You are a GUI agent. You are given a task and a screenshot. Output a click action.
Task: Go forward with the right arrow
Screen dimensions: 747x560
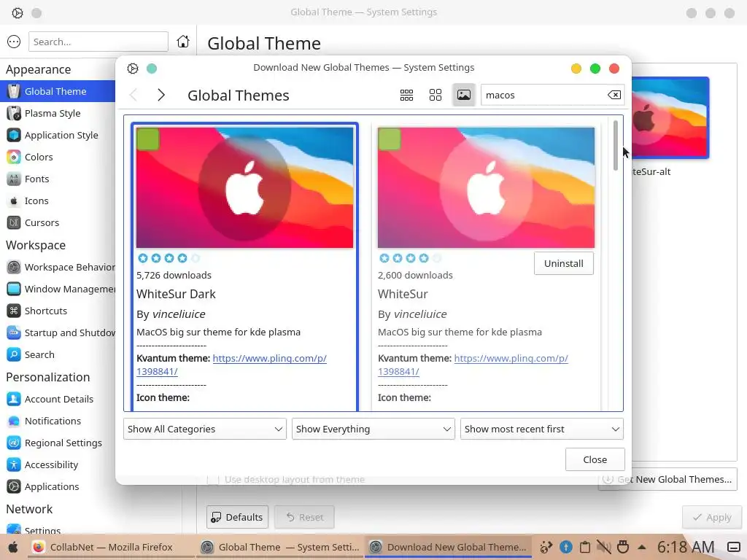[x=161, y=95]
